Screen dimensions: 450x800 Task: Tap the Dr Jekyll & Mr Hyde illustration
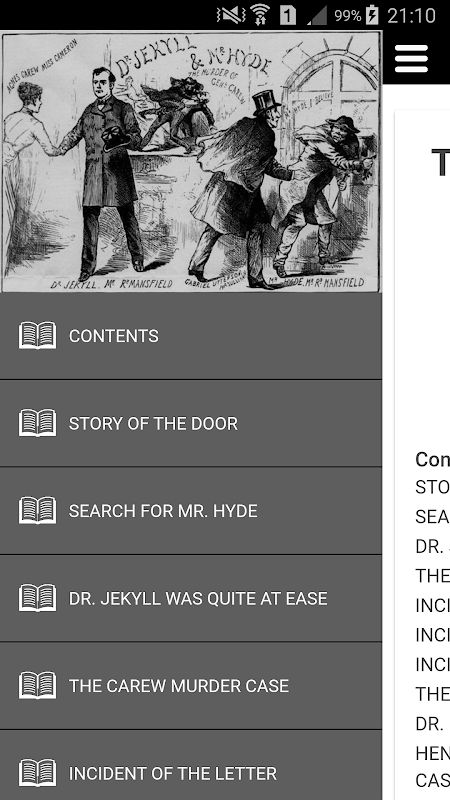click(x=191, y=162)
